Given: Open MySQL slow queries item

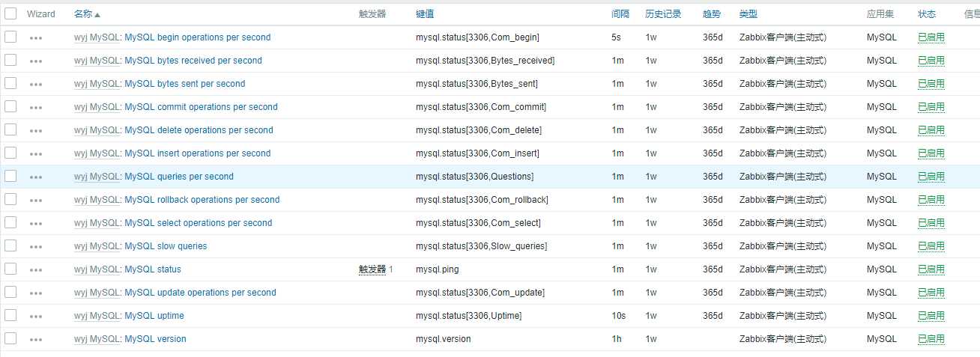Looking at the screenshot, I should [166, 246].
